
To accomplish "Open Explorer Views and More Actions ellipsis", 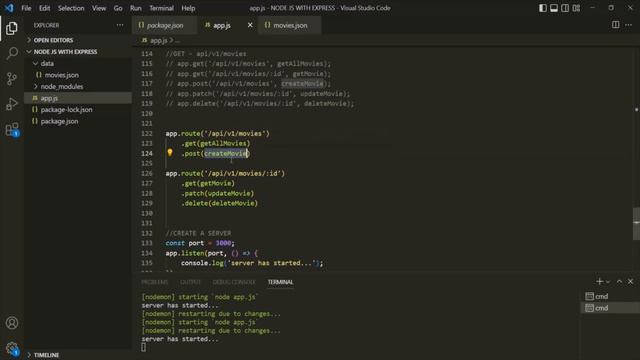I will pos(120,25).
